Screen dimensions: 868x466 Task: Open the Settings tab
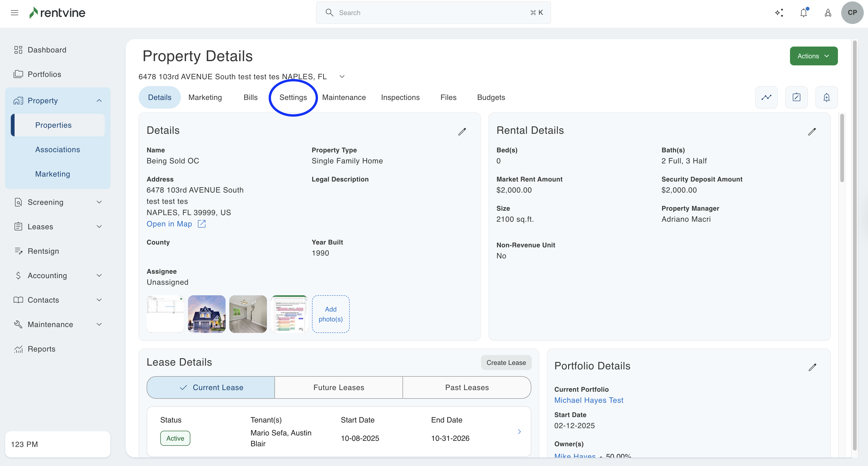[293, 97]
